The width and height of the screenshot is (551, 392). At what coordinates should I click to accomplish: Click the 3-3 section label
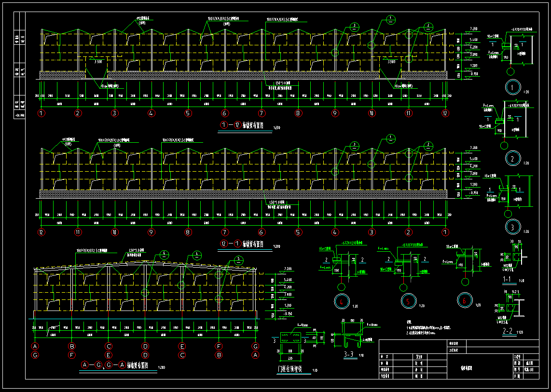[x=349, y=355]
